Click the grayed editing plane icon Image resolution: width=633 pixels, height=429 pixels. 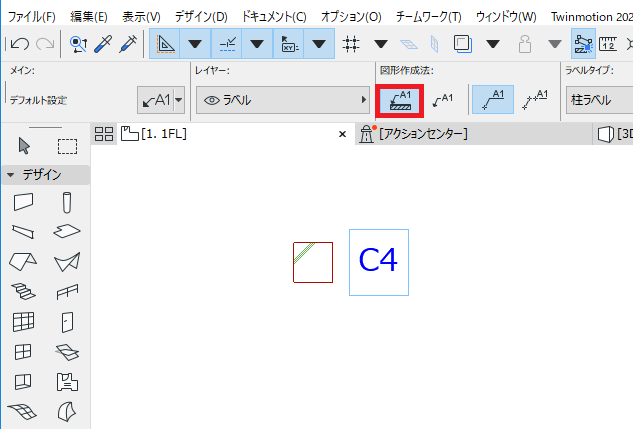[409, 44]
